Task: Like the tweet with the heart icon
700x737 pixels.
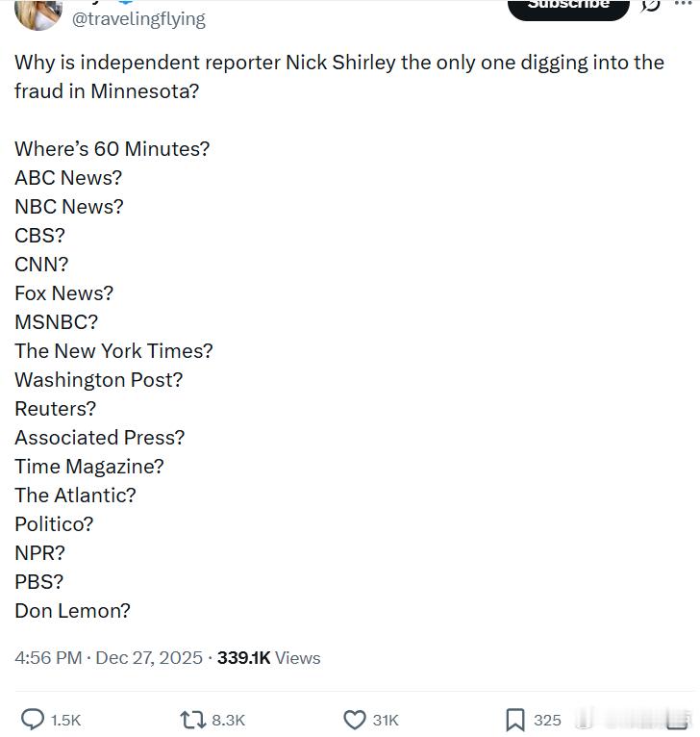Action: coord(355,720)
